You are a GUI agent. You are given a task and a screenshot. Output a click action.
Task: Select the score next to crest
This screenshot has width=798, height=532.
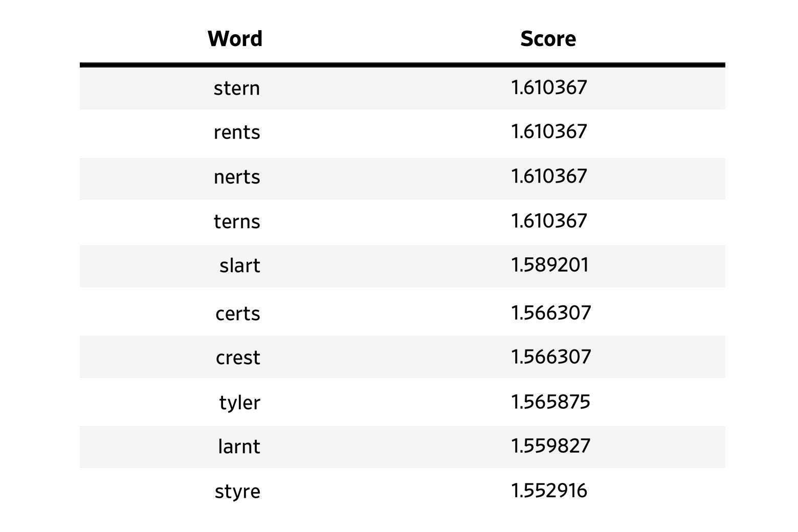(551, 357)
